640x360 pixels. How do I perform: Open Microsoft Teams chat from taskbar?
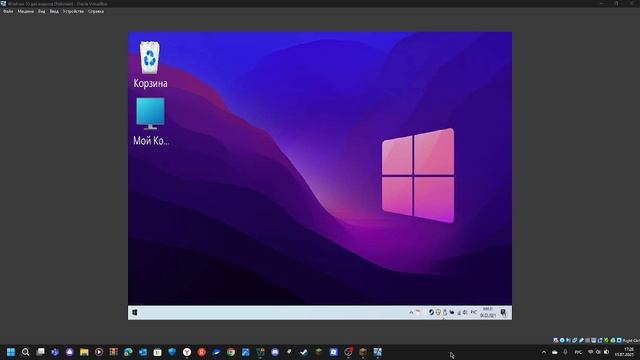coord(55,352)
